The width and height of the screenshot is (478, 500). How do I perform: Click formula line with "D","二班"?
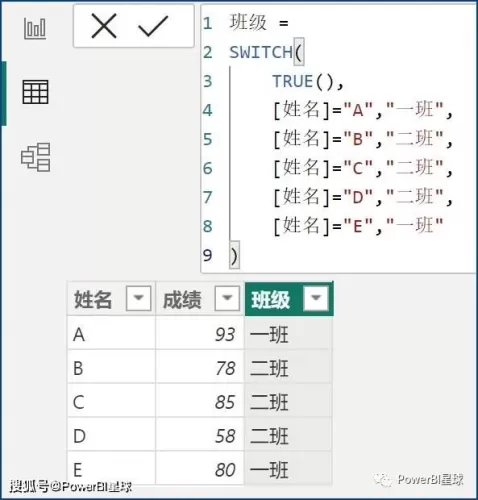(x=362, y=197)
